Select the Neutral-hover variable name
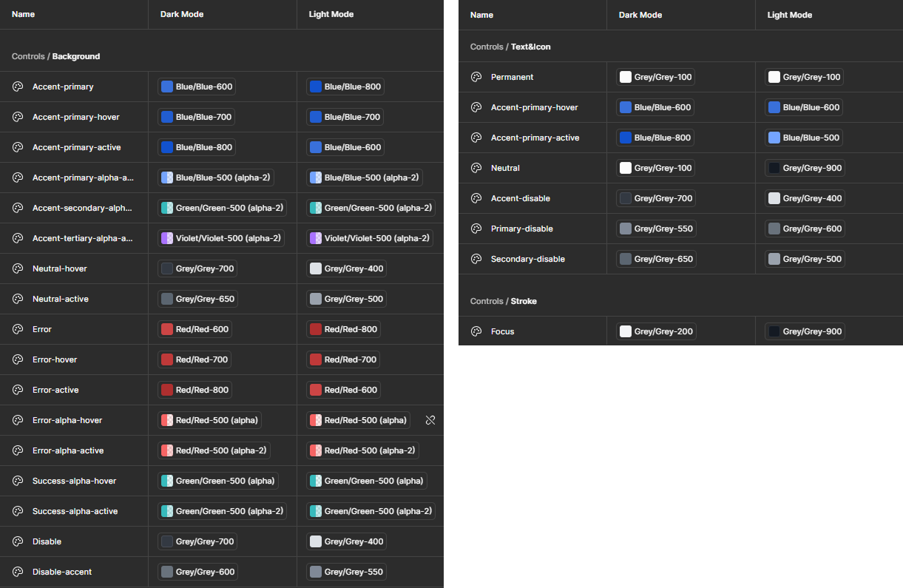This screenshot has width=903, height=588. pos(60,268)
